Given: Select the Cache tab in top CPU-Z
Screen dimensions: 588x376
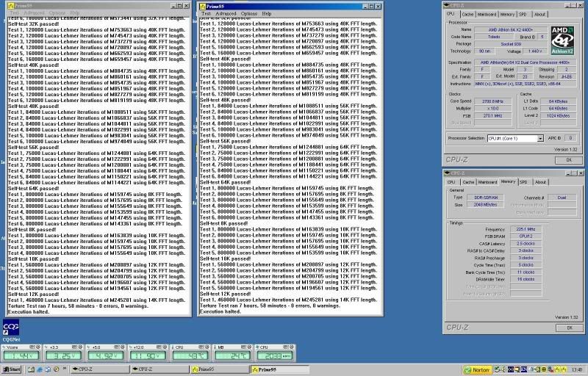Looking at the screenshot, I should 467,14.
